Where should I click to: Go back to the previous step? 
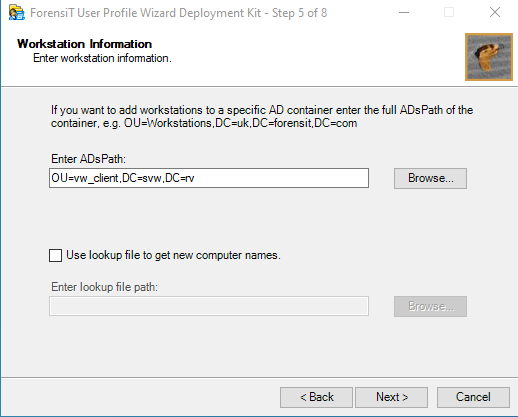[x=316, y=397]
